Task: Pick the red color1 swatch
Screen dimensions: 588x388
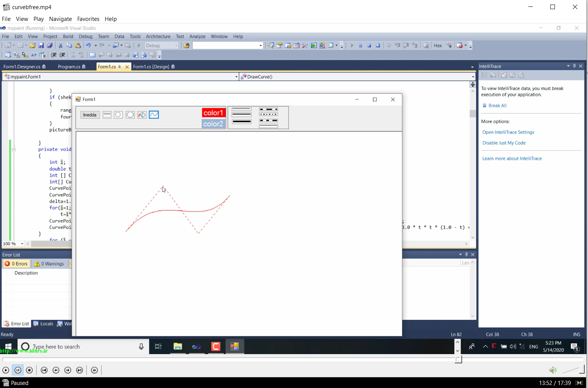Action: (x=214, y=113)
